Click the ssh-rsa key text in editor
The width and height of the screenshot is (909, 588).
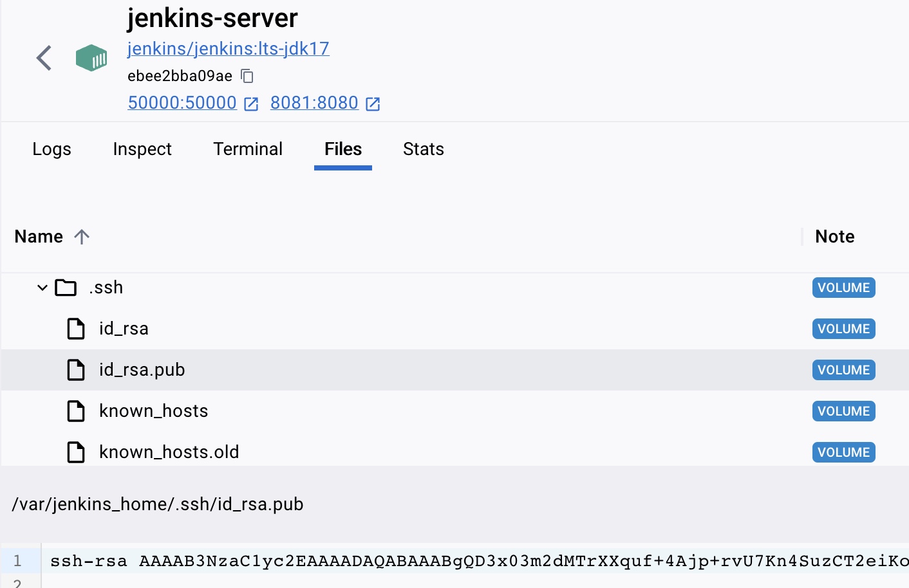click(x=479, y=561)
